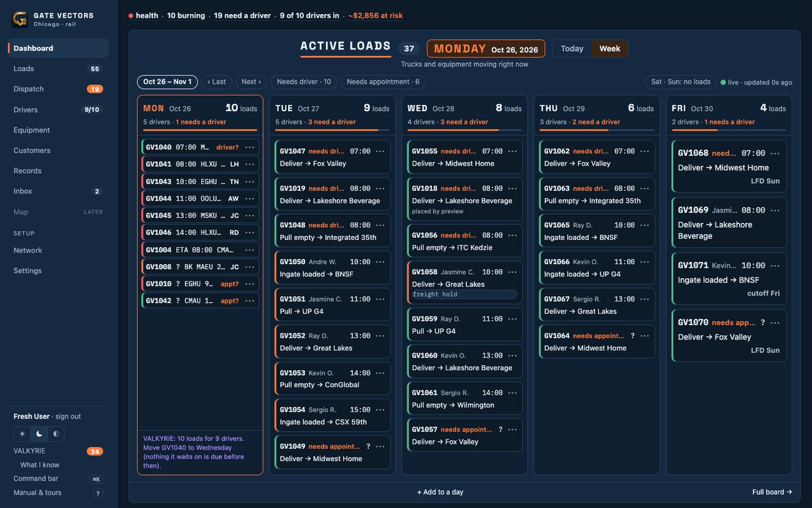The image size is (812, 508).
Task: Open What I know under VALKYRIE
Action: coord(40,465)
